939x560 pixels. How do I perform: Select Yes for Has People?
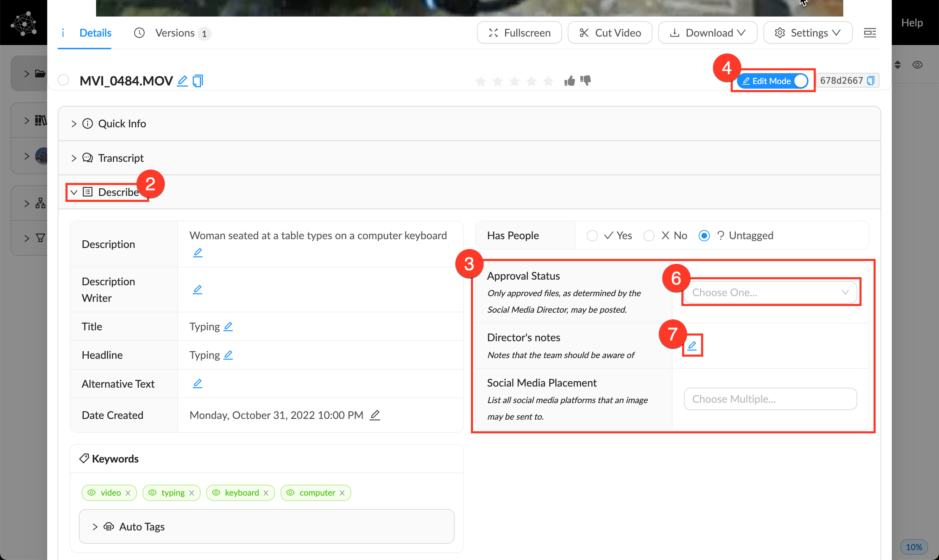click(592, 235)
